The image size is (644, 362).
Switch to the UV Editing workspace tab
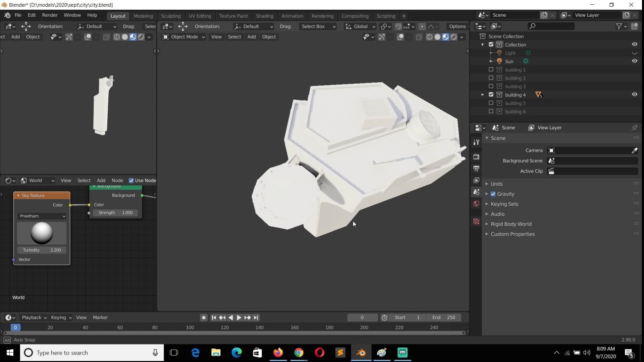(x=200, y=16)
